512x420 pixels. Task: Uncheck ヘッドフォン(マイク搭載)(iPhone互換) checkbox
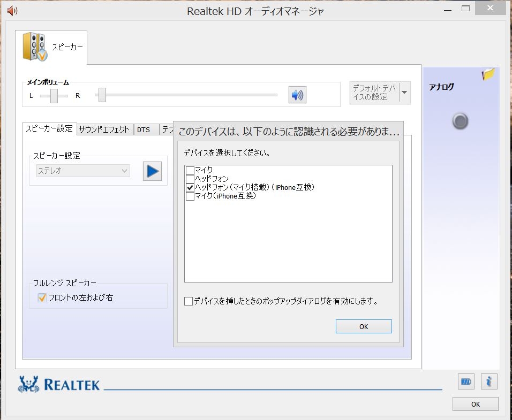coord(190,187)
